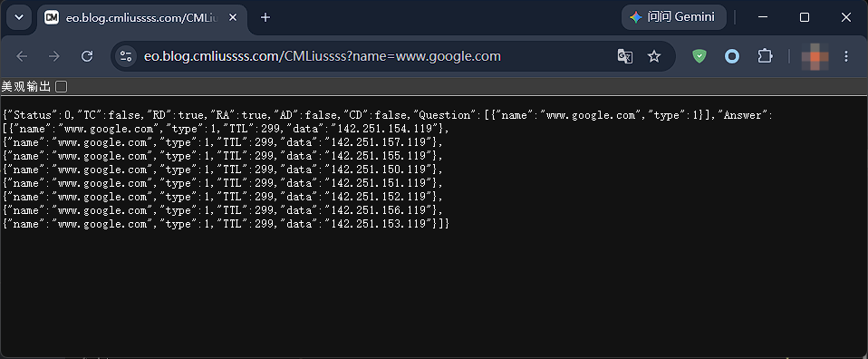Bookmark this page with star icon

654,56
